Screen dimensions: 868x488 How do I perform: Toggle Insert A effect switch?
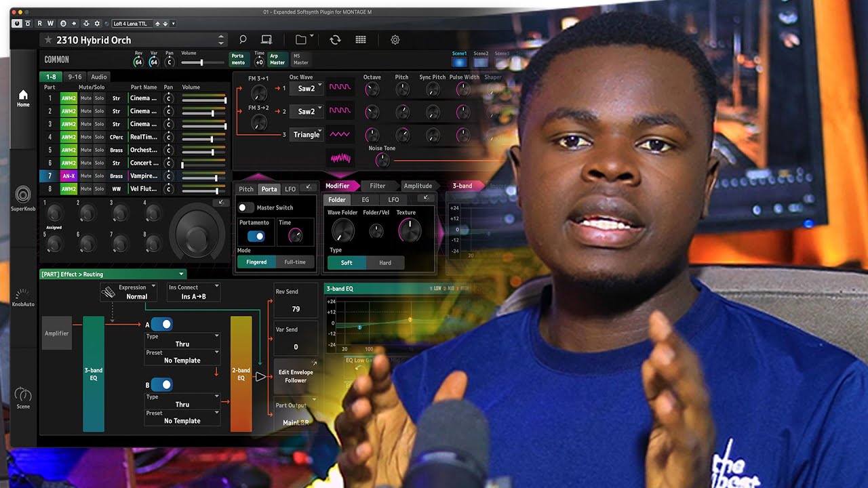[x=161, y=324]
